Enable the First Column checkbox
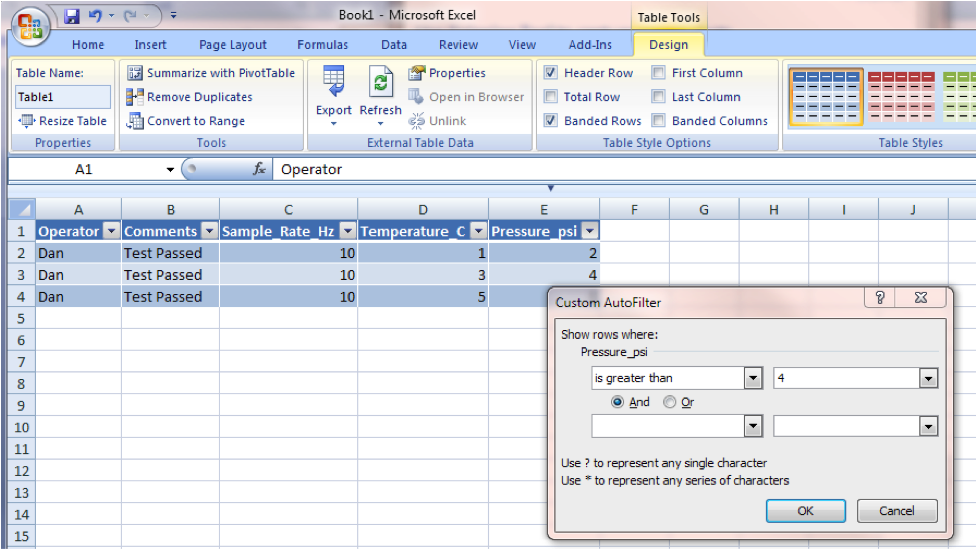 (658, 72)
